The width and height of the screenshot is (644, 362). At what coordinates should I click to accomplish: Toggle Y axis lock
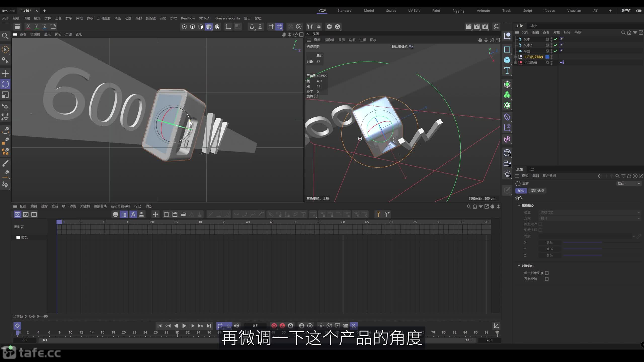[x=36, y=26]
